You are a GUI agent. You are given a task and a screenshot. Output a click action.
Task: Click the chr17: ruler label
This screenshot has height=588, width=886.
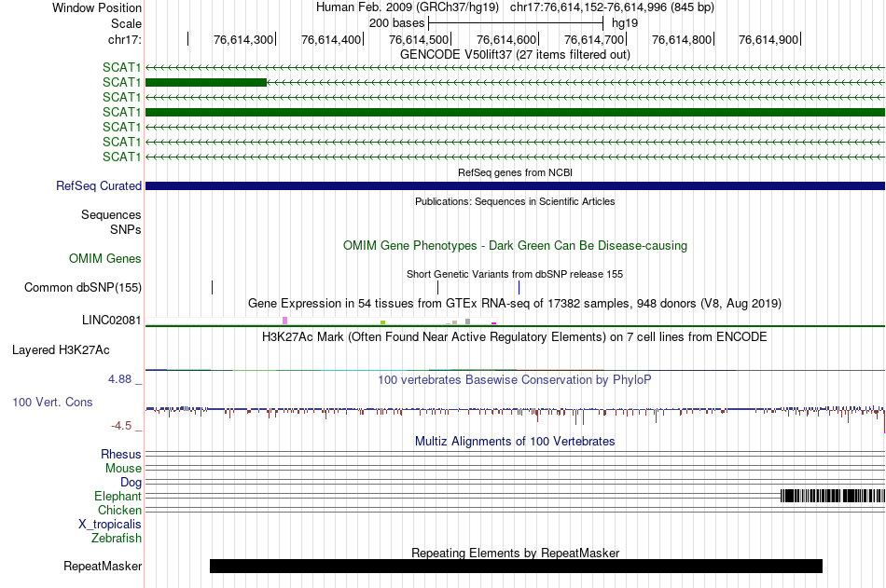(x=124, y=39)
